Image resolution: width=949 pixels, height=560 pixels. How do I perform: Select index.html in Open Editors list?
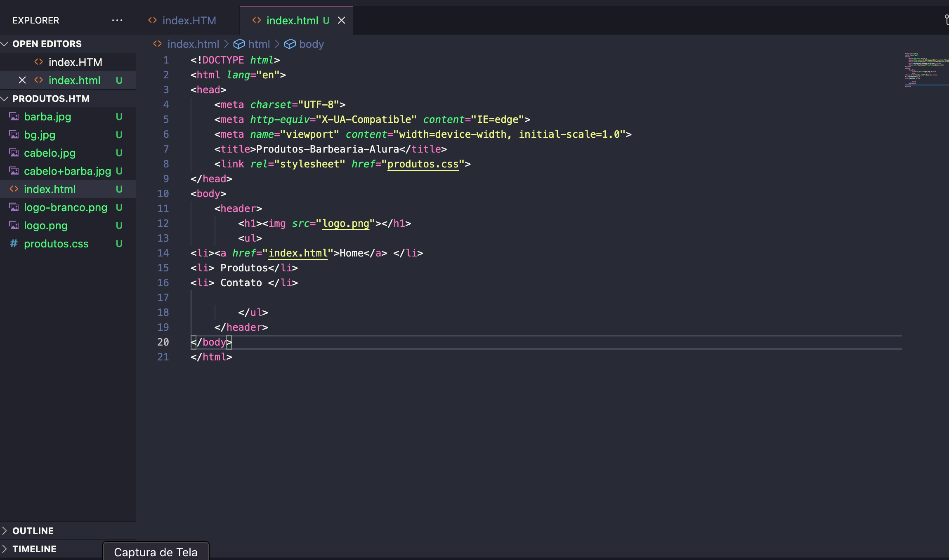68,80
